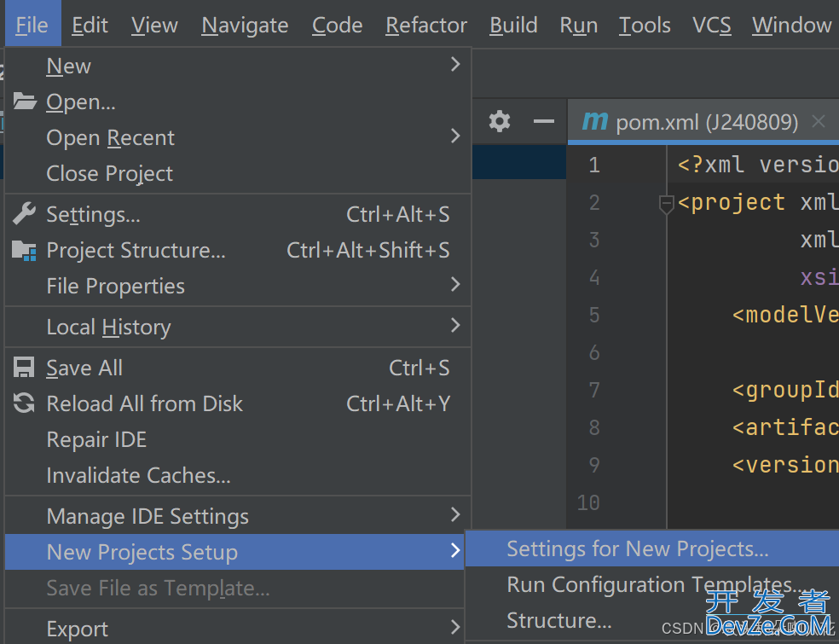Click the Settings wrench icon
Screen dimensions: 839x644
24,213
